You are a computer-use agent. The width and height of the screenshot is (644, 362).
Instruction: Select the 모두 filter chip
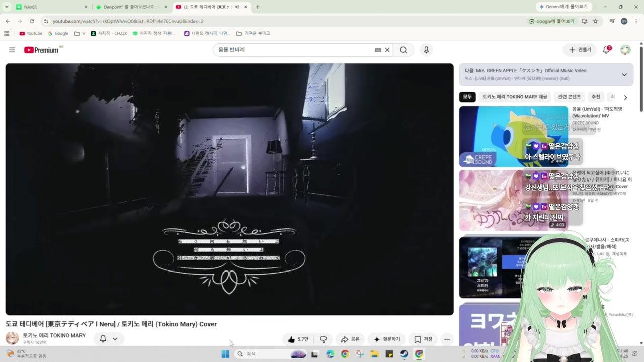[x=467, y=97]
